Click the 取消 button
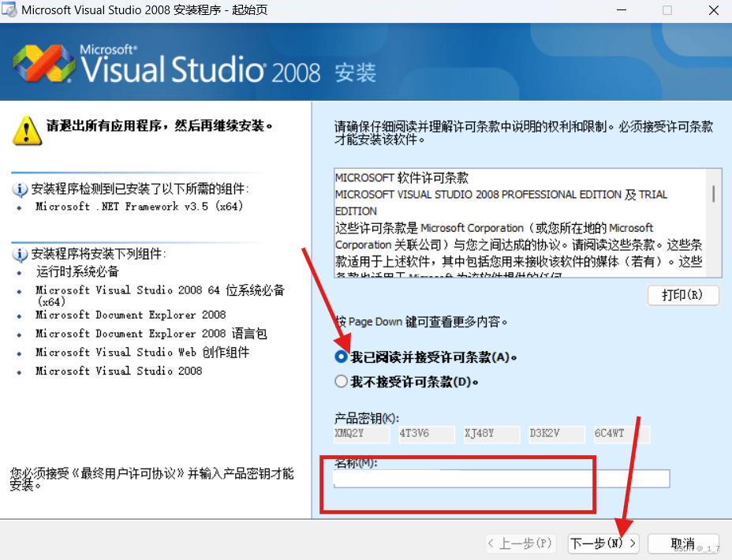 683,543
